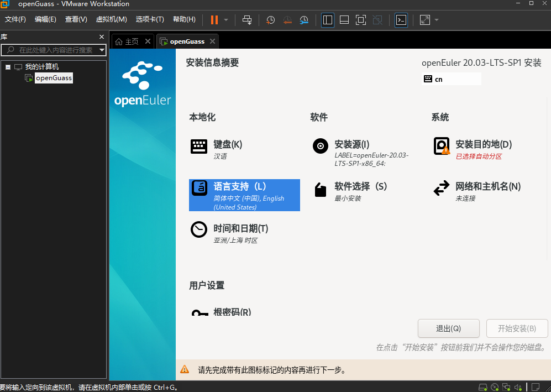The width and height of the screenshot is (551, 392).
Task: Click the disc icon for 安装源
Action: (x=321, y=146)
